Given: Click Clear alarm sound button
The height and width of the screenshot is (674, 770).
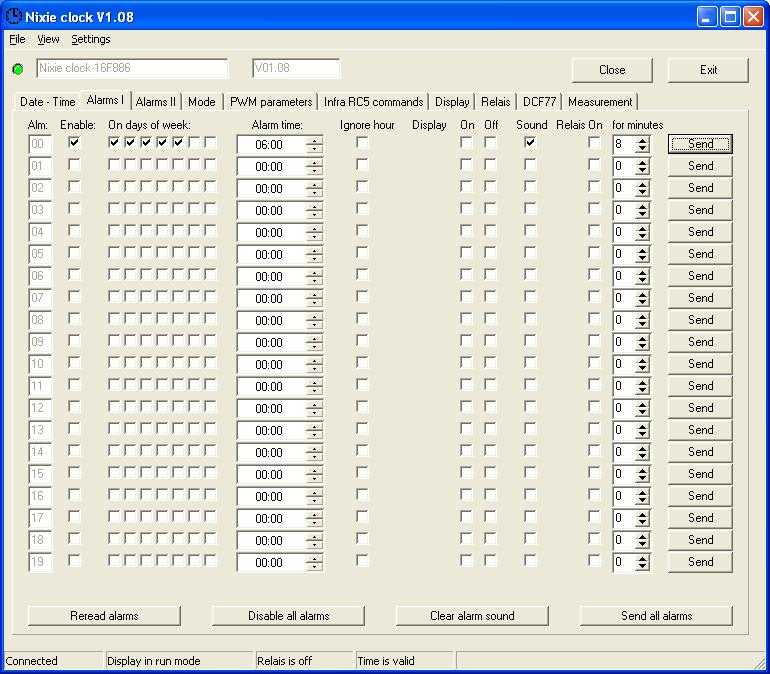Looking at the screenshot, I should (472, 616).
